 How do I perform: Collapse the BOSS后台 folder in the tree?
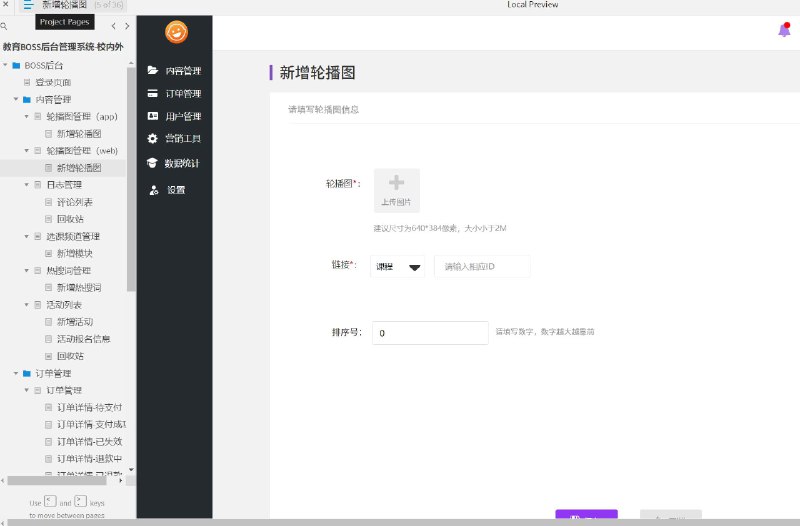pyautogui.click(x=5, y=65)
